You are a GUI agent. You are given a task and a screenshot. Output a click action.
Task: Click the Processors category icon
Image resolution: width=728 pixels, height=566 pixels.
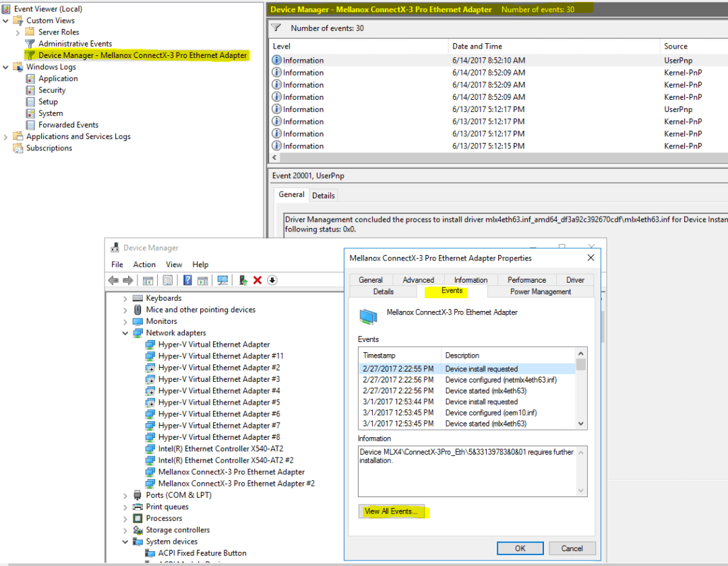(x=138, y=518)
